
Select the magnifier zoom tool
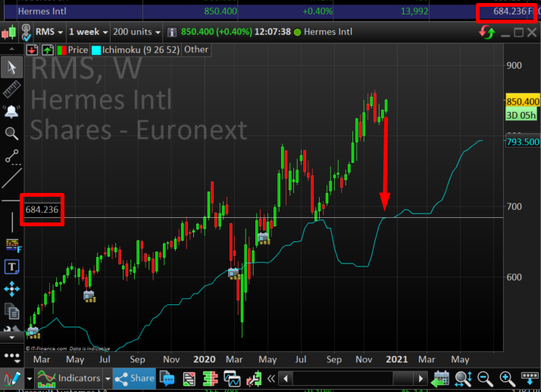(11, 133)
